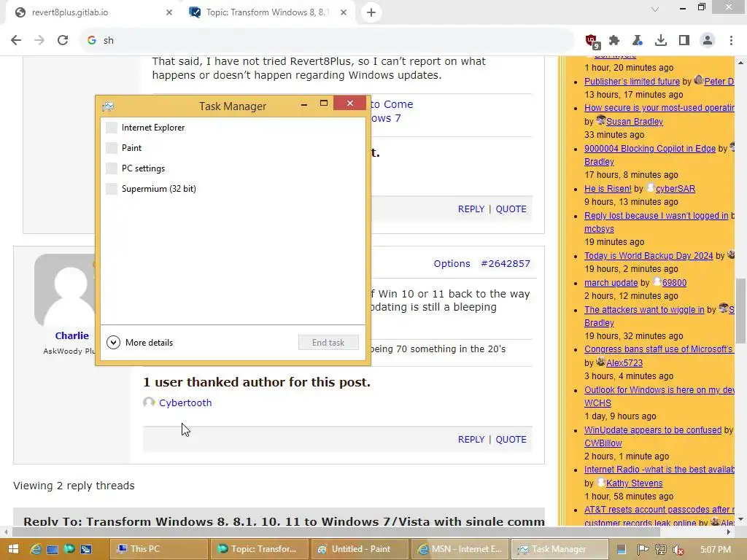Switch to MSN - Internet Explorer taskbar button
Screen dimensions: 747x560
[x=460, y=549]
